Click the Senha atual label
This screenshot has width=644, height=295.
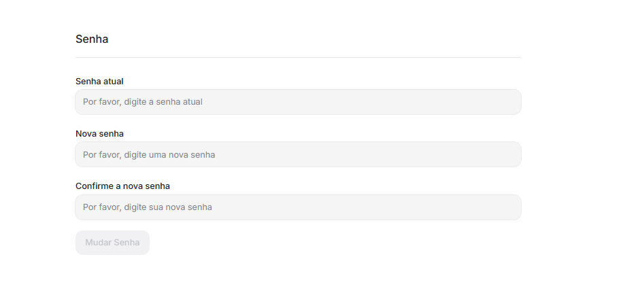(99, 82)
